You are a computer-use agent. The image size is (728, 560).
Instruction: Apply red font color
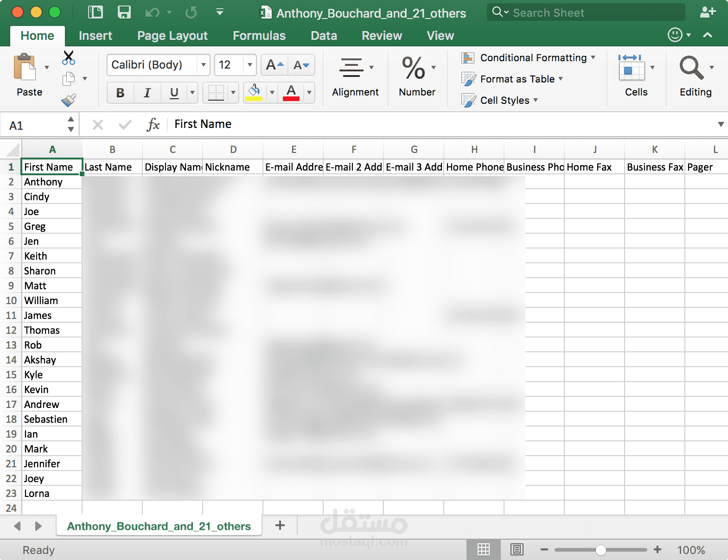click(291, 93)
